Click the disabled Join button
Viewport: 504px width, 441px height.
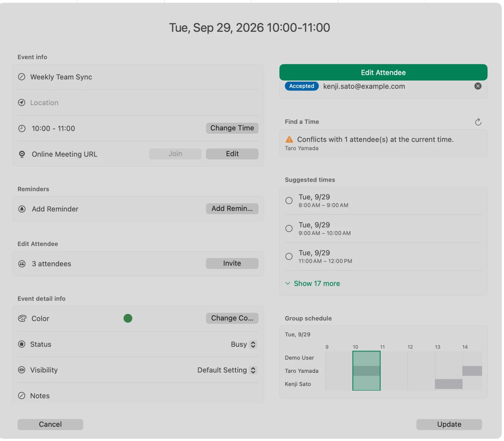click(175, 154)
